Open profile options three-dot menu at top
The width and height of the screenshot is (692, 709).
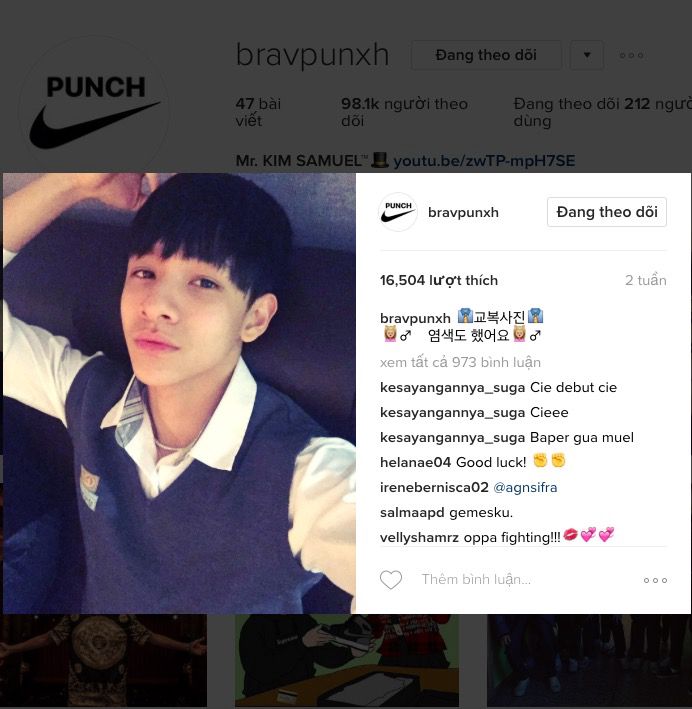631,55
